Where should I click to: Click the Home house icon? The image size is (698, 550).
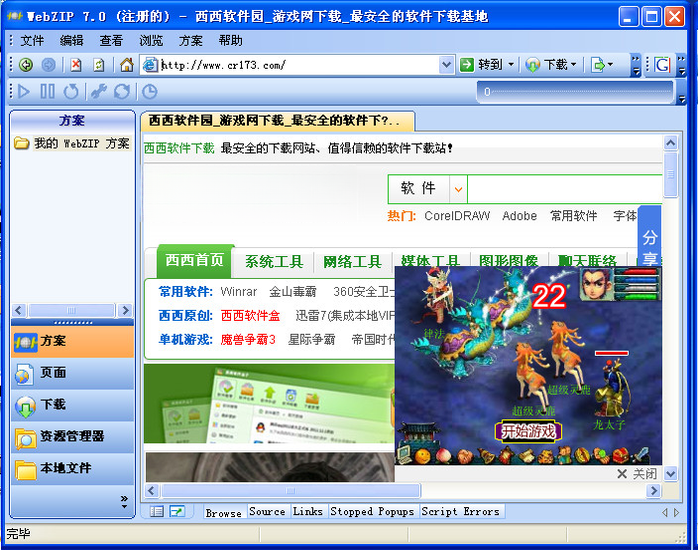(127, 65)
